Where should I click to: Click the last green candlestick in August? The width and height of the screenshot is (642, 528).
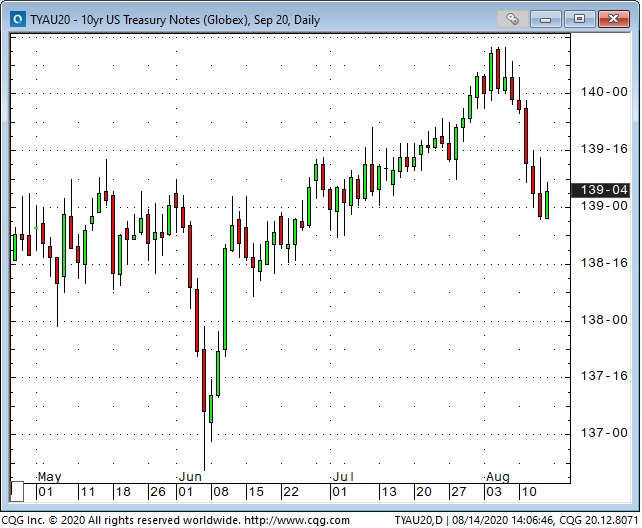(547, 205)
